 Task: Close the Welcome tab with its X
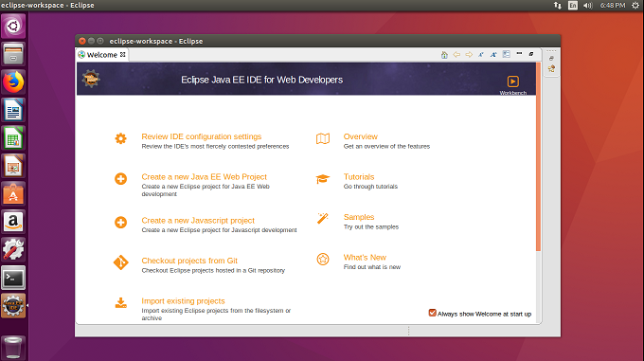[123, 55]
